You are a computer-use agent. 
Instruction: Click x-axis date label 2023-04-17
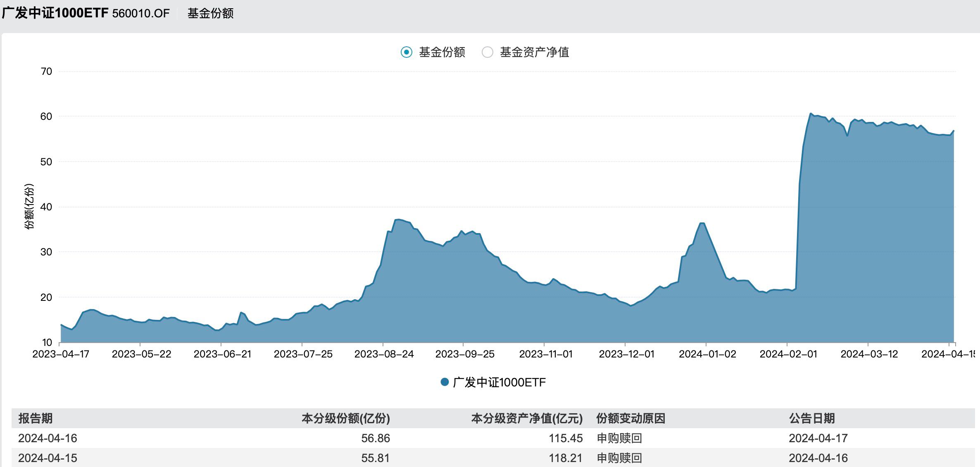pos(61,354)
